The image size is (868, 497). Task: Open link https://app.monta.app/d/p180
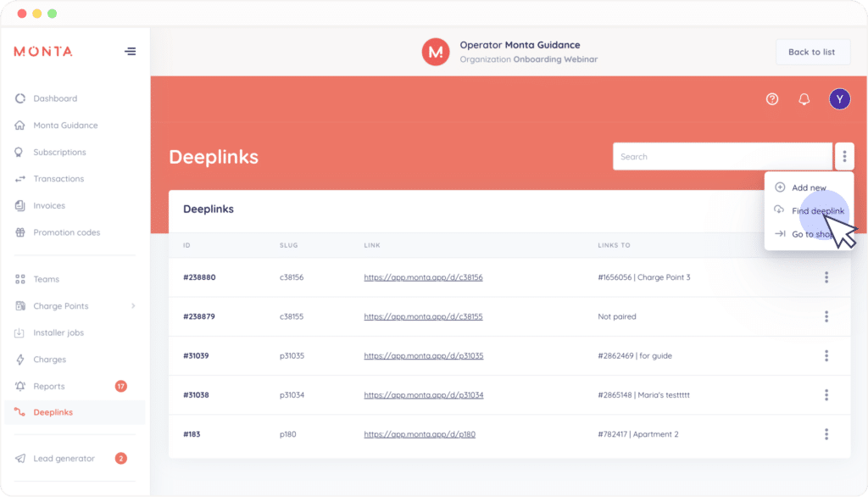(420, 434)
